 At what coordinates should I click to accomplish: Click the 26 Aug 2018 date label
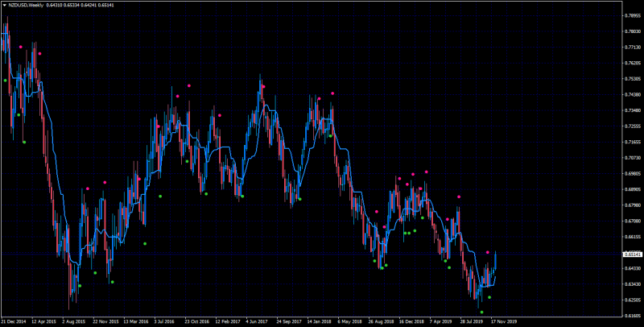[x=382, y=321]
